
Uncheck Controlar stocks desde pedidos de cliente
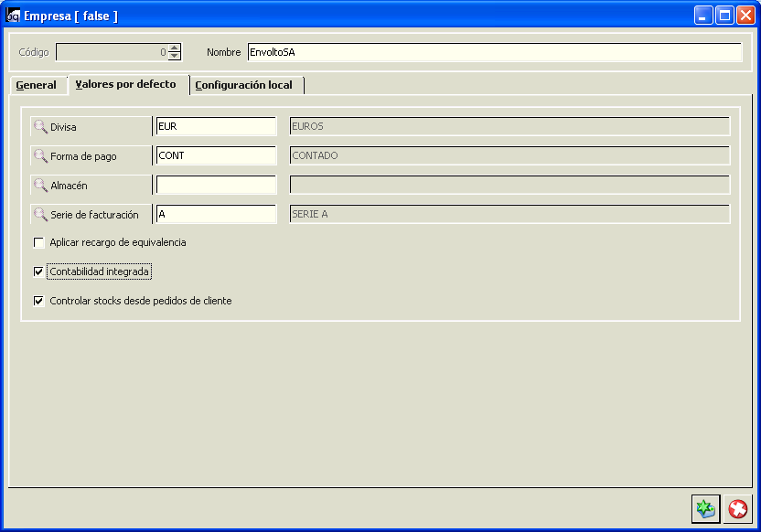(38, 301)
